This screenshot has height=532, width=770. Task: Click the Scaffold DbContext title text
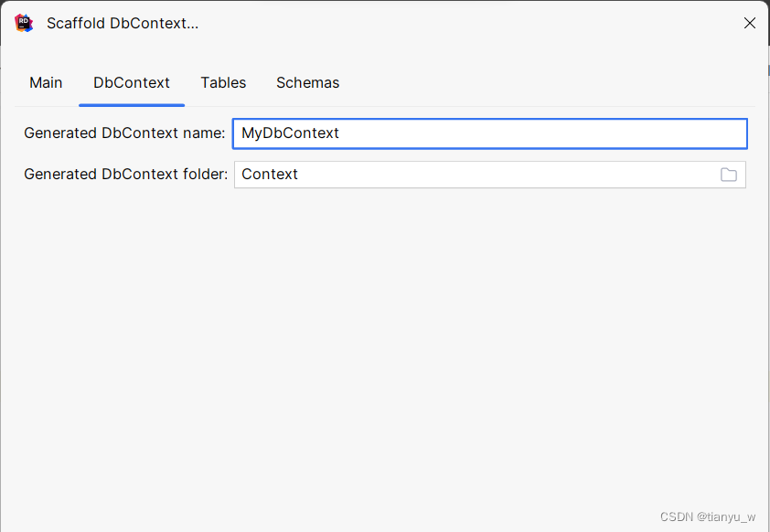click(x=123, y=23)
